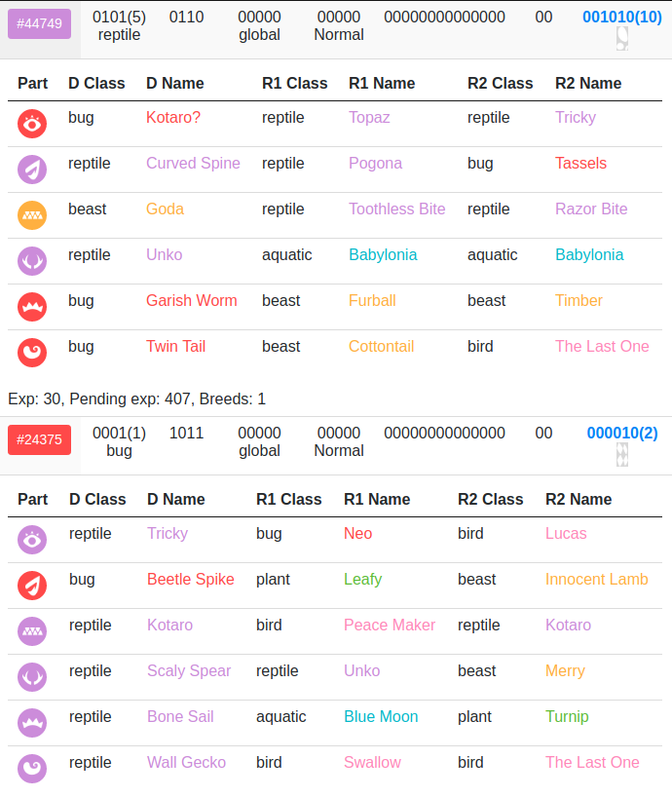Click the small image under 000010(2)
The height and width of the screenshot is (797, 672).
pyautogui.click(x=621, y=454)
